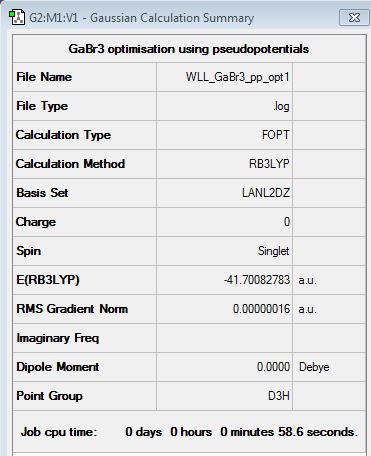This screenshot has width=371, height=456.
Task: Select the Point Group D3H value
Action: (x=279, y=396)
